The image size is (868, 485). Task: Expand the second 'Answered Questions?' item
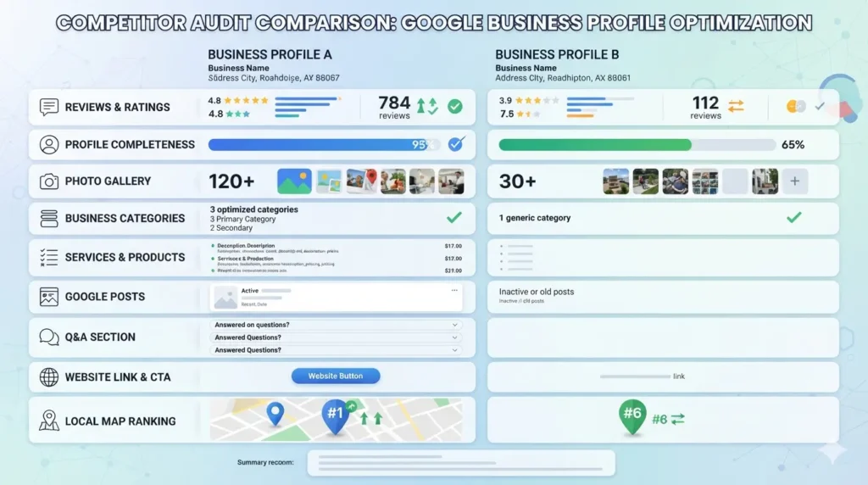[336, 337]
